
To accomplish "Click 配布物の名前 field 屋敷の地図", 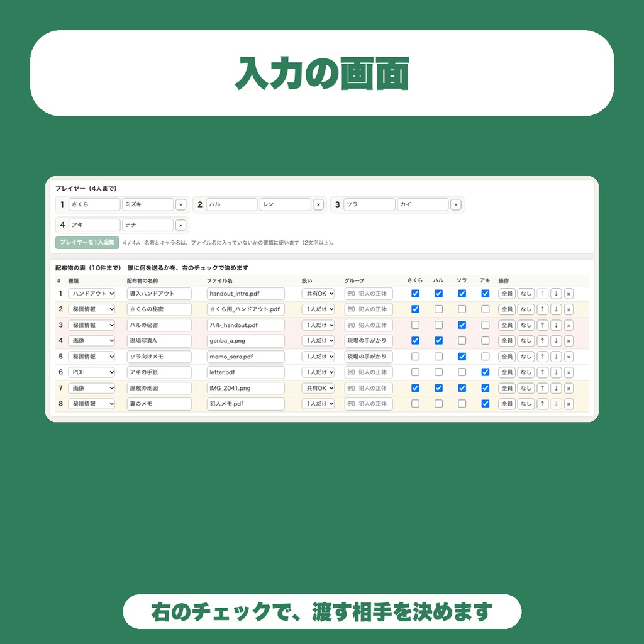I will 159,388.
